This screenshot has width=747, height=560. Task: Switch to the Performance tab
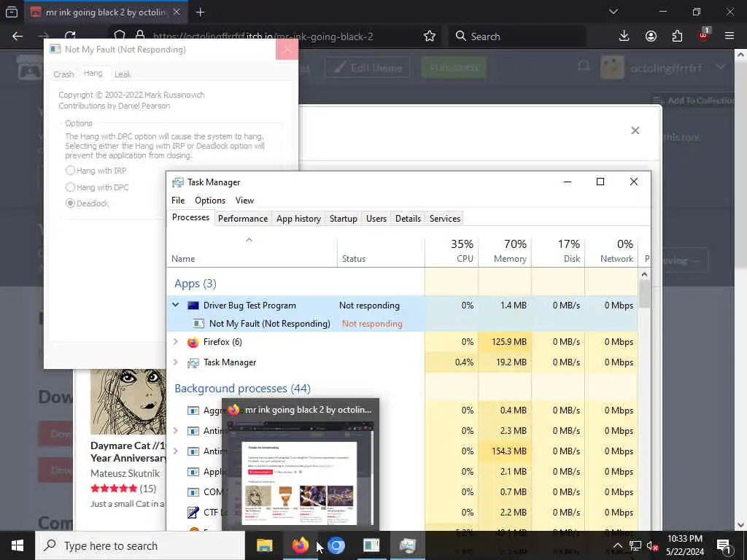242,219
